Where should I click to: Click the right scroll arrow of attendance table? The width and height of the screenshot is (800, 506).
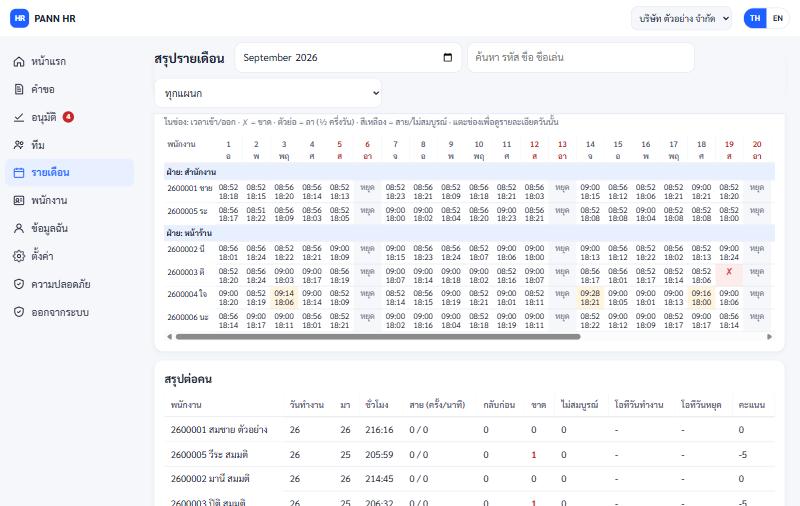(x=769, y=337)
